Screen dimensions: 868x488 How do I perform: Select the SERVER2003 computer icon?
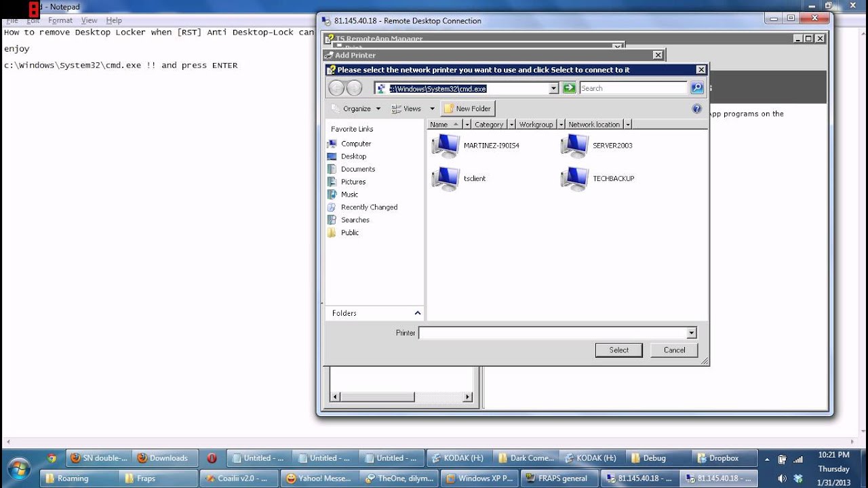pyautogui.click(x=574, y=146)
